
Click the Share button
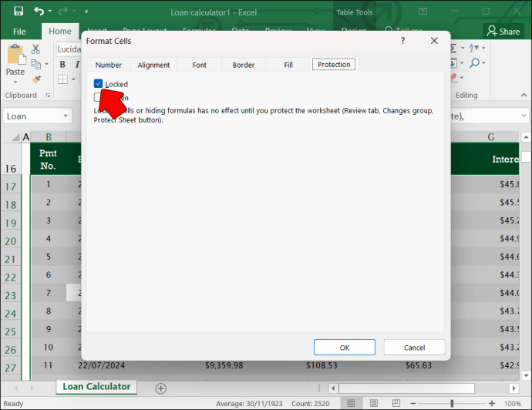pyautogui.click(x=503, y=32)
